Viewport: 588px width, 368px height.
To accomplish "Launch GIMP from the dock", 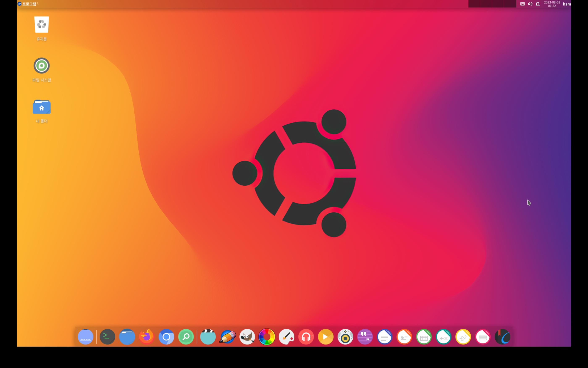I will pos(247,337).
